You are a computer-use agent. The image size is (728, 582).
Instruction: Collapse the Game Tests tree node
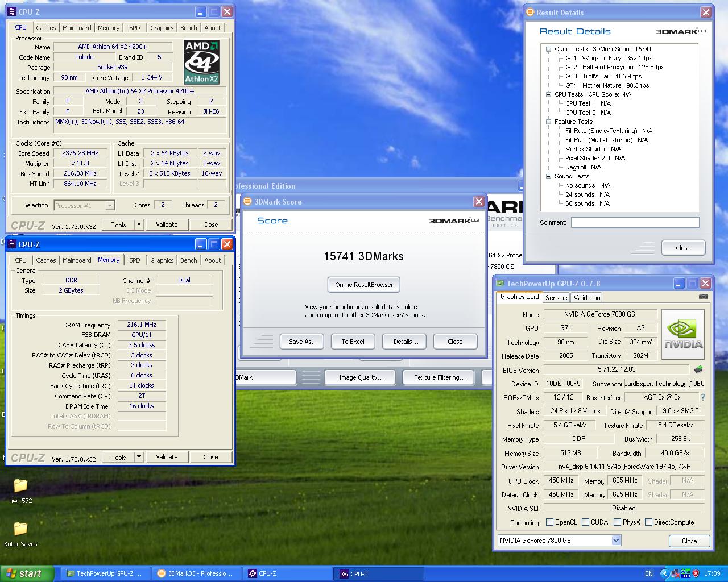[x=549, y=49]
